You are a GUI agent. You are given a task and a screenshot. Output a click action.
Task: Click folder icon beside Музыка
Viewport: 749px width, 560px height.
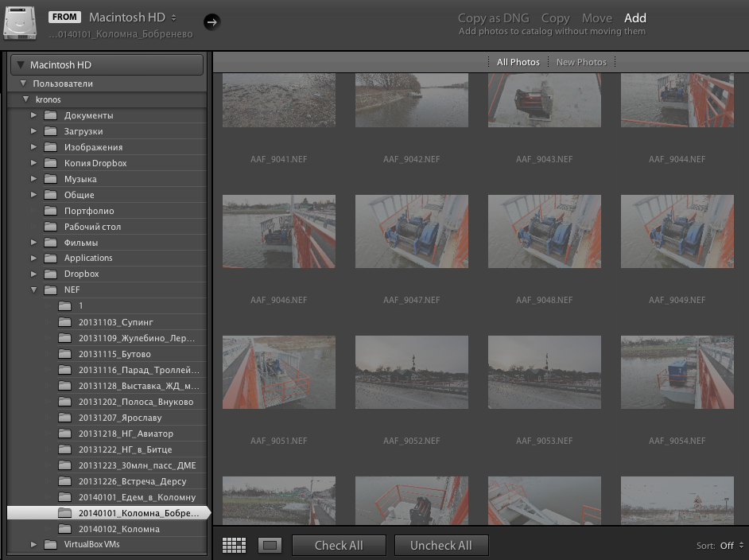point(51,179)
